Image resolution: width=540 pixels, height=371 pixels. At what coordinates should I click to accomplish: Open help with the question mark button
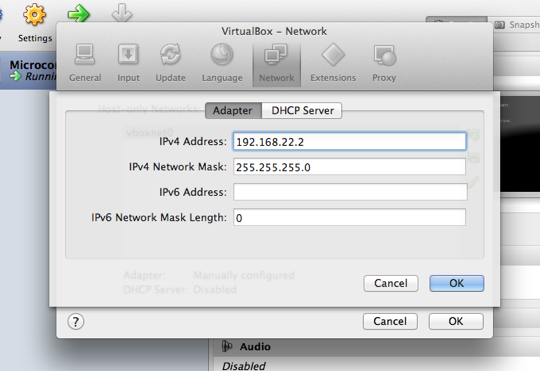(76, 322)
